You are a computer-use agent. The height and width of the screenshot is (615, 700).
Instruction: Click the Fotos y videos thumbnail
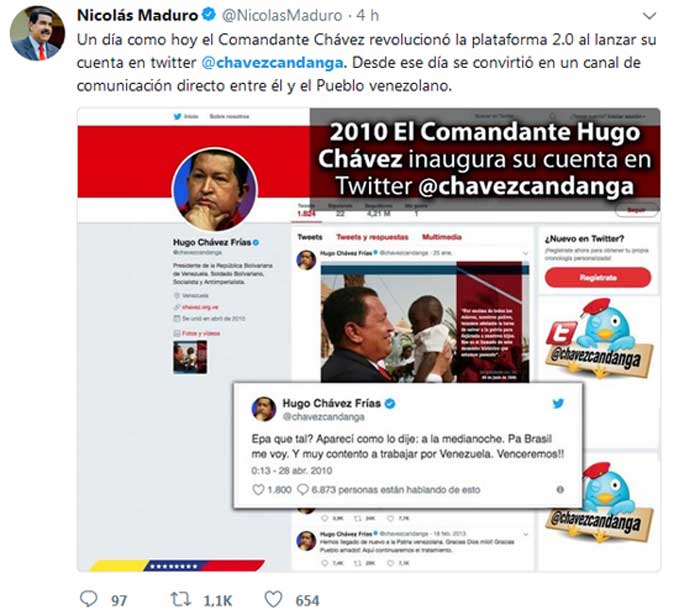coord(190,357)
